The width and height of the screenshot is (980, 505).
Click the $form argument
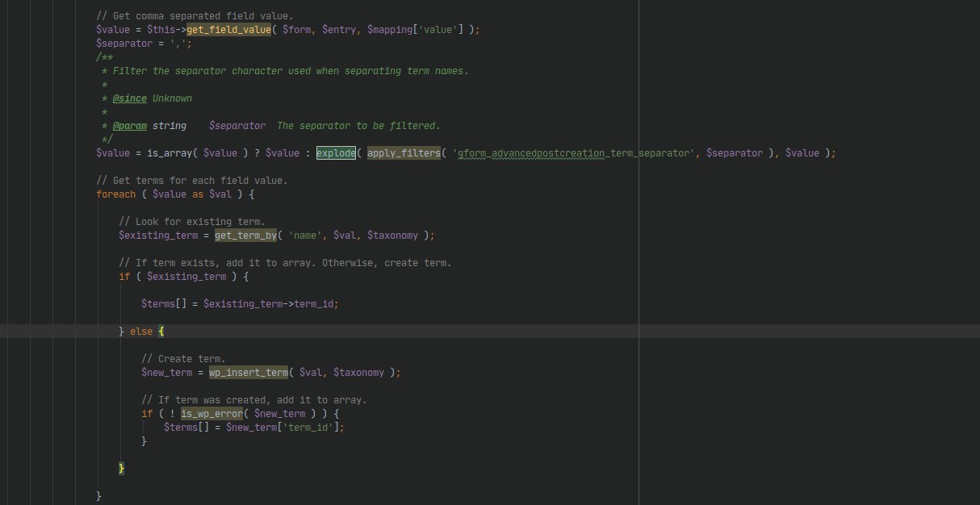point(296,30)
